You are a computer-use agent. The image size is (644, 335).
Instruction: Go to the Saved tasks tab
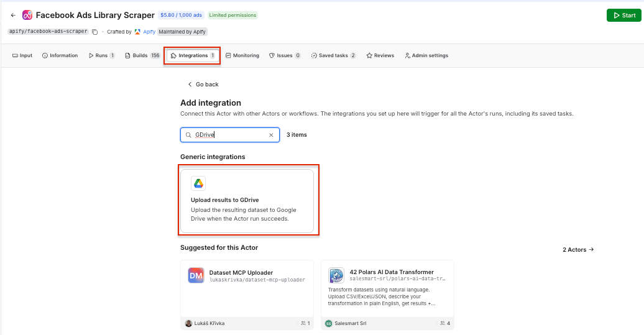333,55
